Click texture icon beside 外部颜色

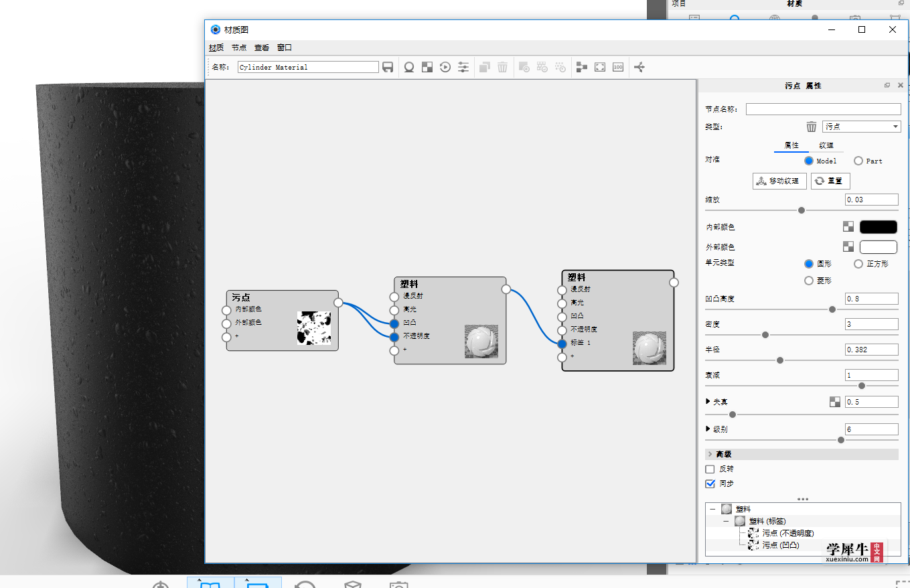tap(848, 247)
